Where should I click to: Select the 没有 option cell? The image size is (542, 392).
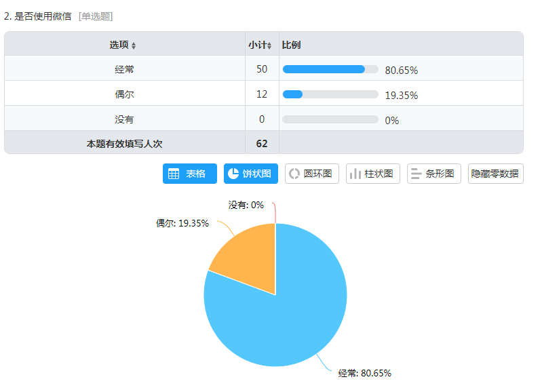[x=124, y=119]
